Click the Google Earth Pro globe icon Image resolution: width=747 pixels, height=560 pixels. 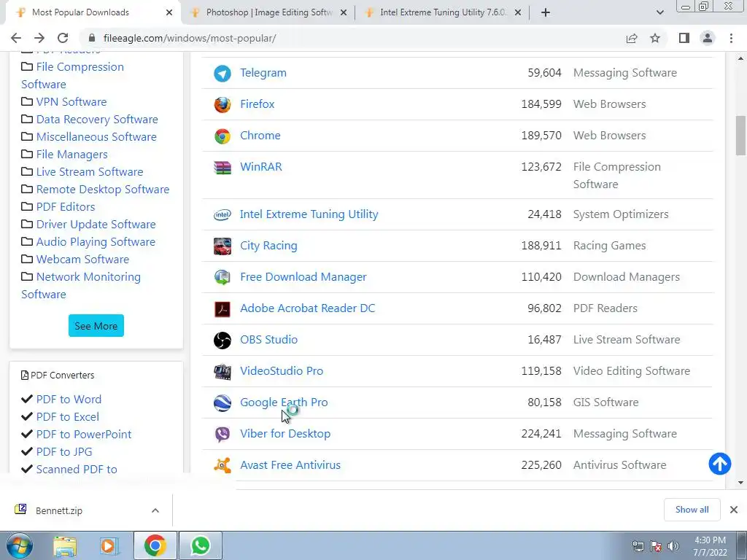pos(222,402)
